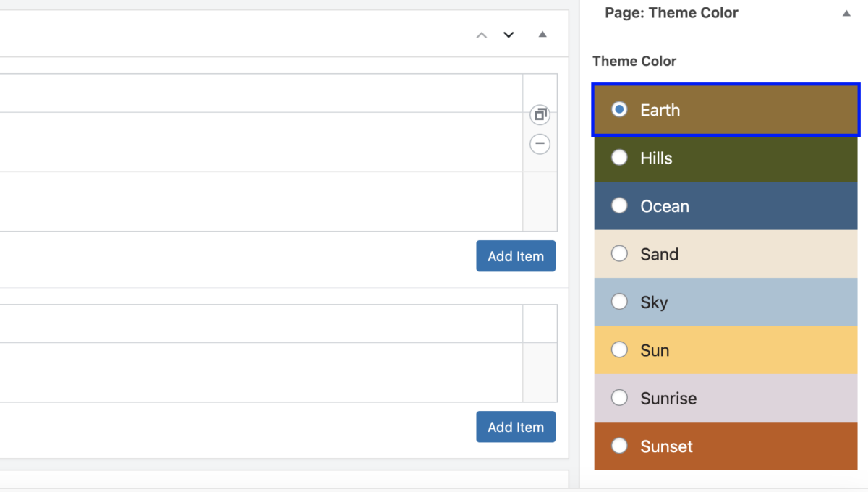Collapse the Page: Theme Color panel
This screenshot has width=868, height=492.
pos(846,13)
